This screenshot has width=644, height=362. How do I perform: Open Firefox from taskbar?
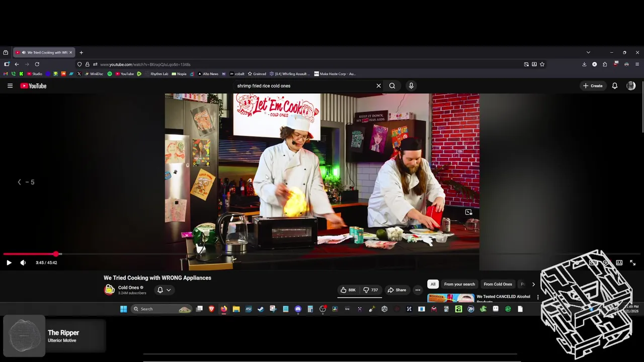pyautogui.click(x=224, y=309)
